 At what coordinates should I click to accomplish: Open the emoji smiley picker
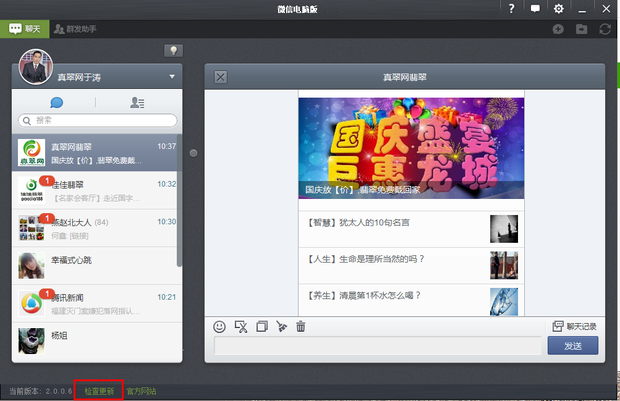219,327
